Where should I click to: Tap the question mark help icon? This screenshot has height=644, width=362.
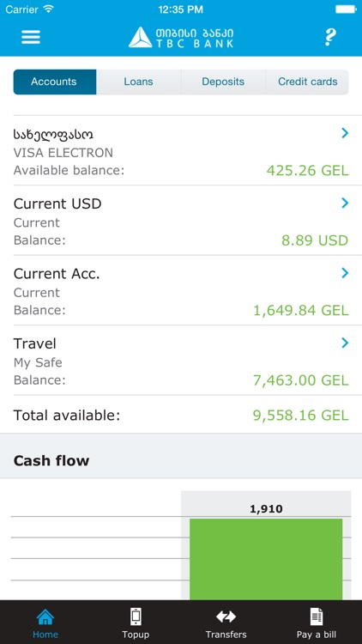tap(329, 37)
